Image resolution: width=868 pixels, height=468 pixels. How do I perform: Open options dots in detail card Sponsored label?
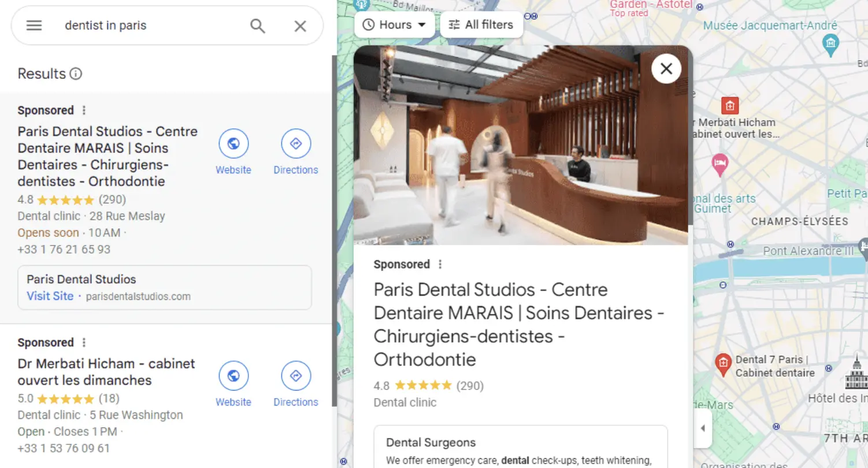coord(440,265)
